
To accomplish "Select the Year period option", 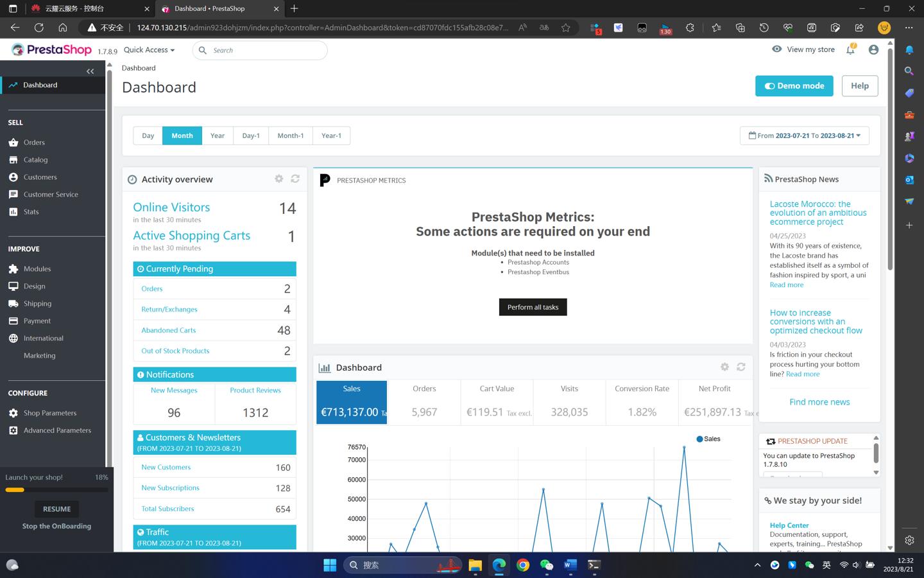I will (218, 136).
